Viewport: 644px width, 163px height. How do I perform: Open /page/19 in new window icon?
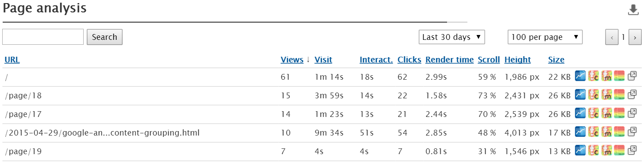click(632, 151)
